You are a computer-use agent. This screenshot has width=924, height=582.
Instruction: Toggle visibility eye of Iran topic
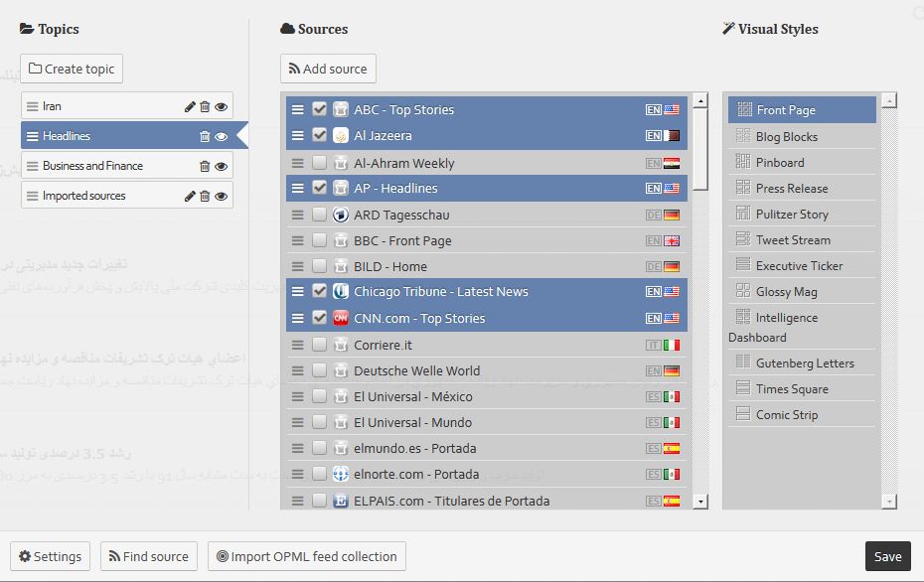[221, 106]
